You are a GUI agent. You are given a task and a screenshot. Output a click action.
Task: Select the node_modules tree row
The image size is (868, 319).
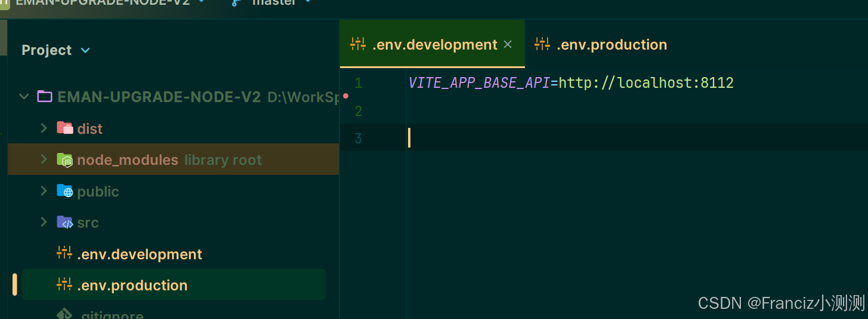(173, 159)
